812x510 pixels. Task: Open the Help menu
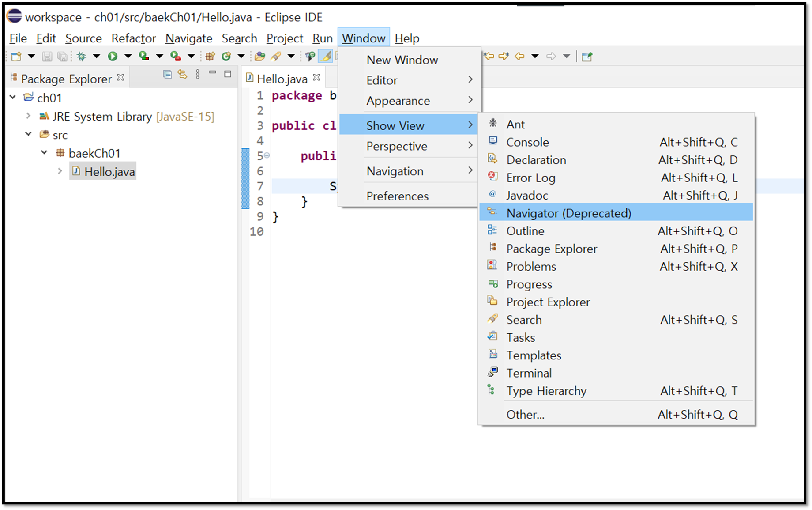[x=407, y=38]
